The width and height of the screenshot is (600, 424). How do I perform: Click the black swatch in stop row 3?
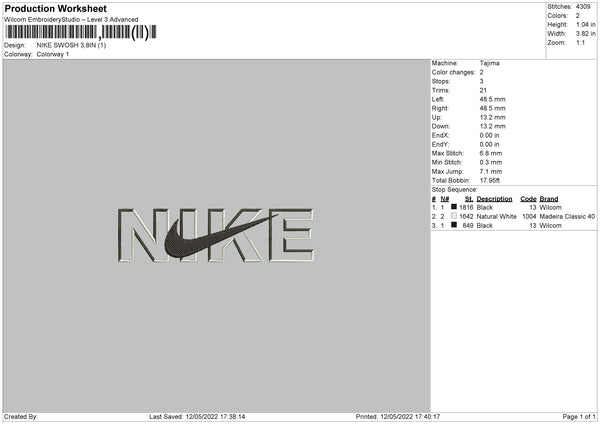[454, 225]
